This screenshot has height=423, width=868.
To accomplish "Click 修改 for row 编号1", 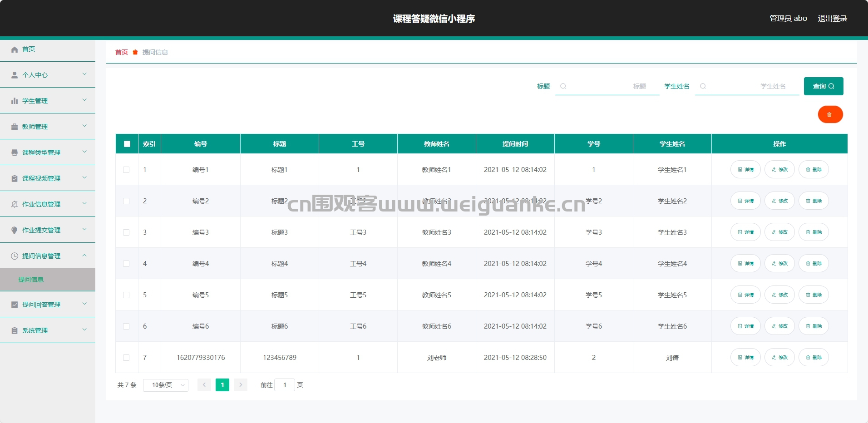I will point(779,170).
